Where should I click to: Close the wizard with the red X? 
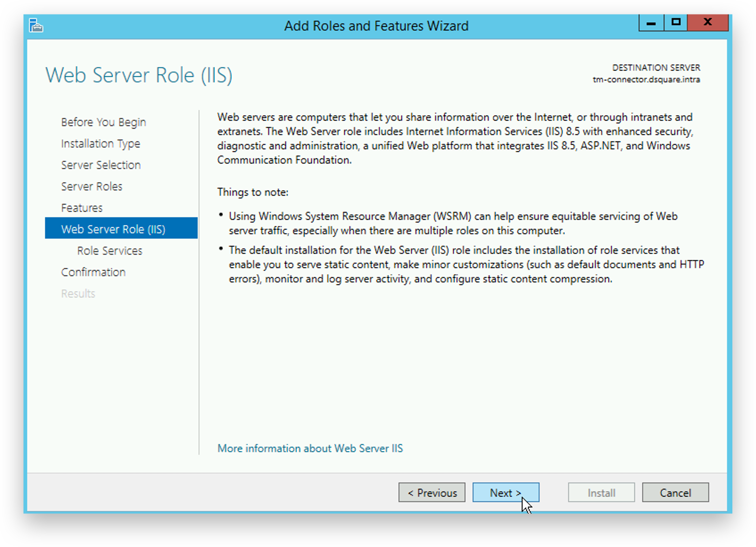[x=707, y=23]
